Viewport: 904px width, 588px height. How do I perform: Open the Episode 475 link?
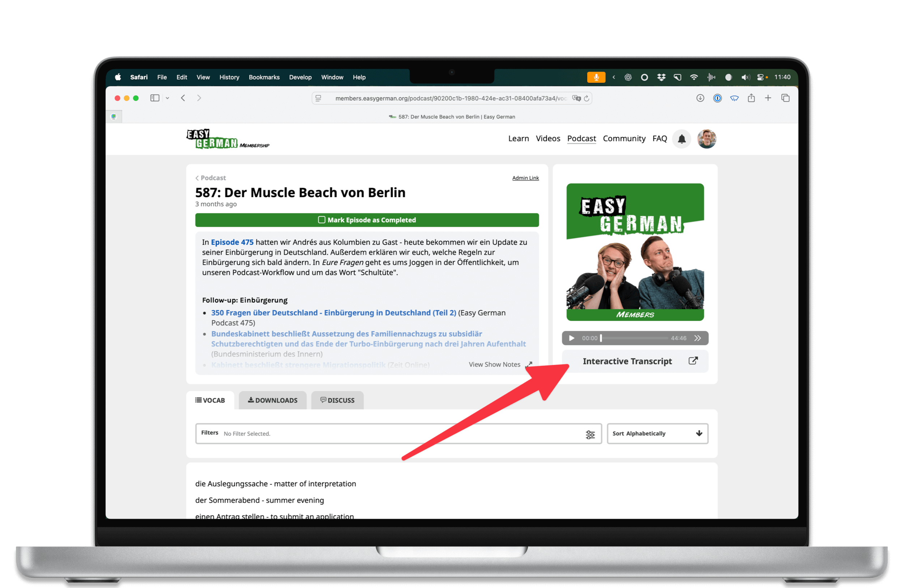pos(232,242)
